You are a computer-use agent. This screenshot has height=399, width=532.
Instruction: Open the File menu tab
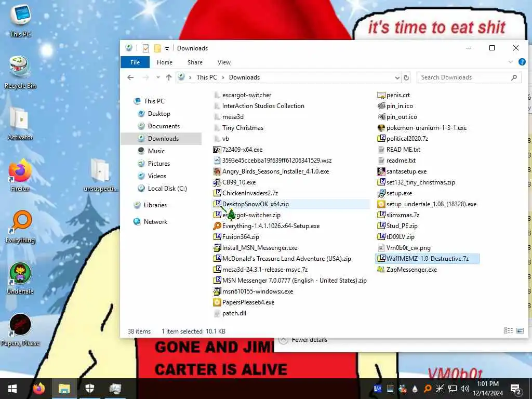(x=135, y=62)
